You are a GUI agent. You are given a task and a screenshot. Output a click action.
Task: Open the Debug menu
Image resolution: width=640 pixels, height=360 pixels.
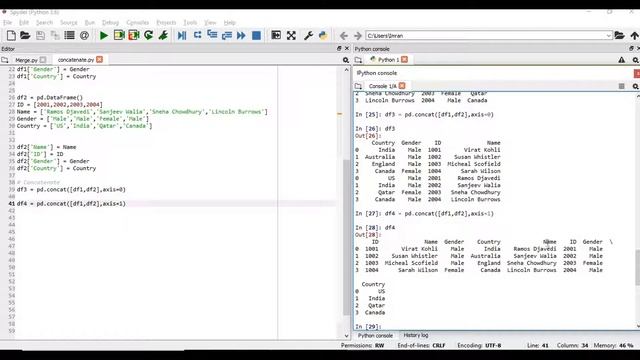(110, 22)
